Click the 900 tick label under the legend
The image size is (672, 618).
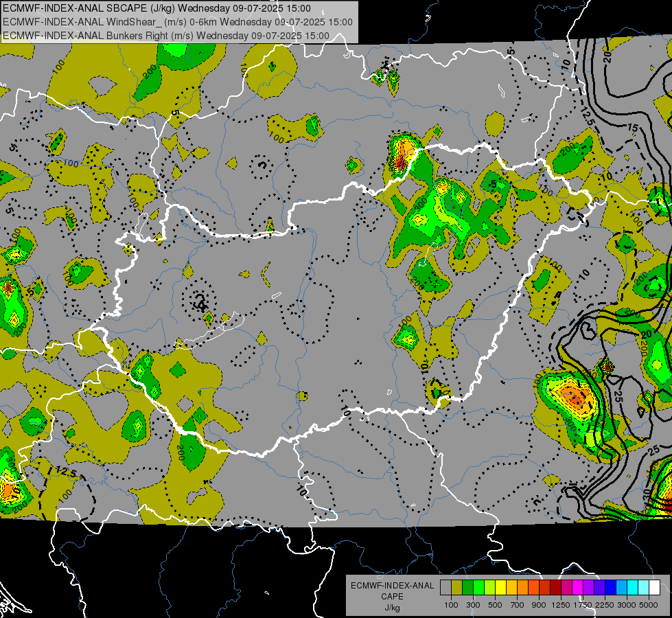tap(539, 605)
